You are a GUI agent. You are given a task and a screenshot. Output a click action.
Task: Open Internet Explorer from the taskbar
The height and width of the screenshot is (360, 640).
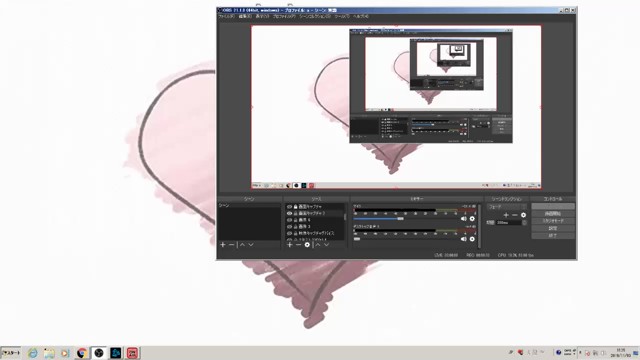(33, 353)
